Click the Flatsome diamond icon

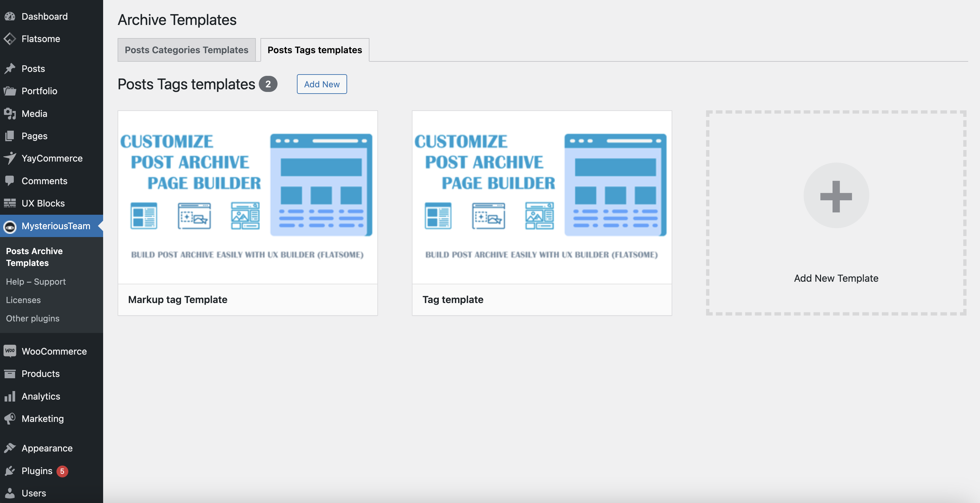(10, 39)
